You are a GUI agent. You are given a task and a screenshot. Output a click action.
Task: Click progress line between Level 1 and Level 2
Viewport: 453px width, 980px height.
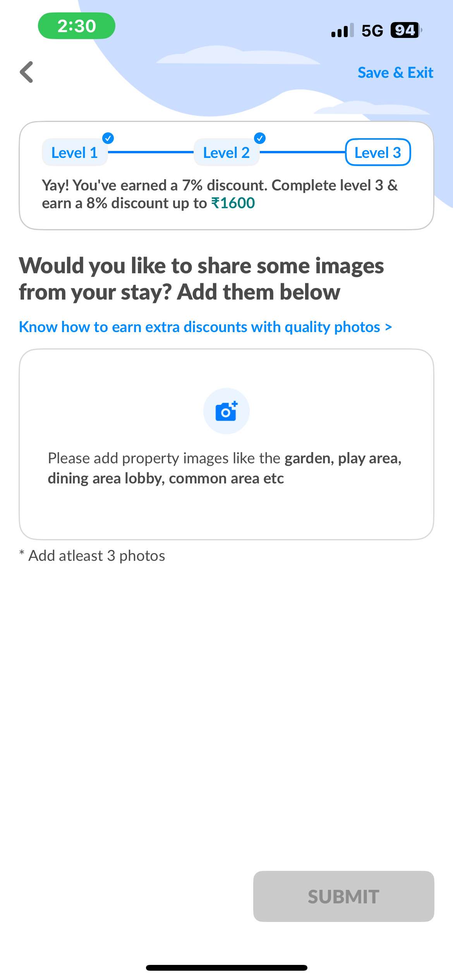151,152
